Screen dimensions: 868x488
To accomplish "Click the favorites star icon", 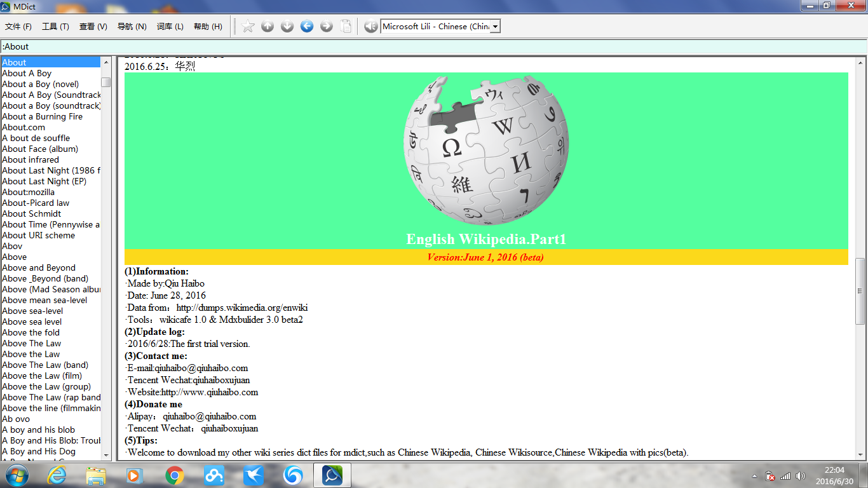I will (x=248, y=26).
